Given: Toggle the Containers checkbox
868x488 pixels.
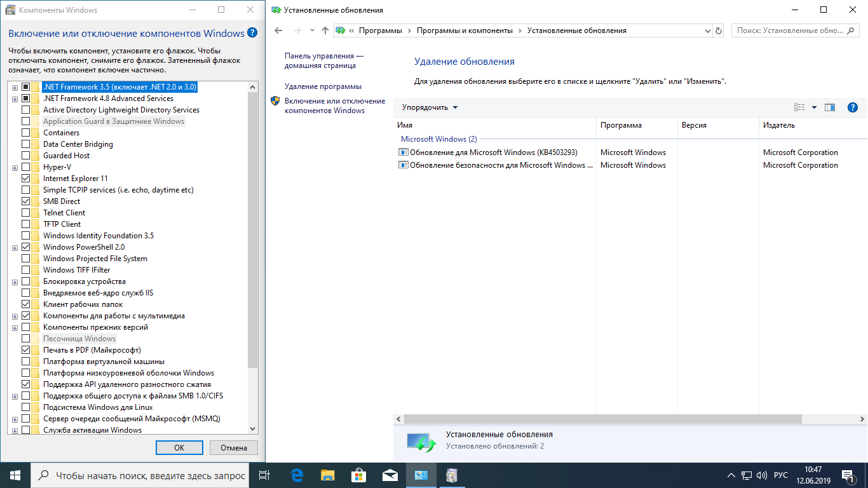Looking at the screenshot, I should point(25,133).
